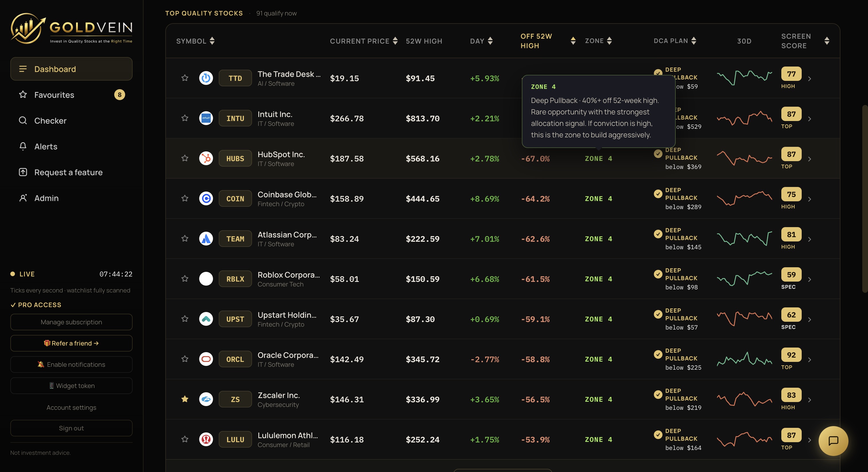Click Coinbase DCA plan check icon
Screen dimensions: 868x472
(x=658, y=194)
